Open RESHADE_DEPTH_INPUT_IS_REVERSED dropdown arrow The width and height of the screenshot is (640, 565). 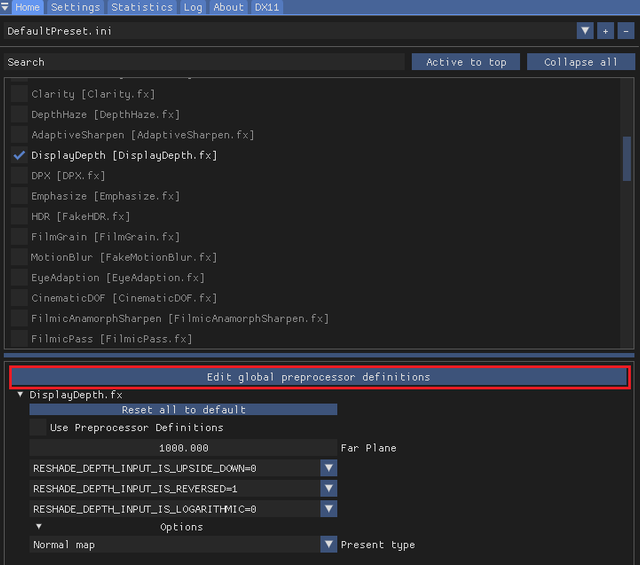pyautogui.click(x=328, y=488)
